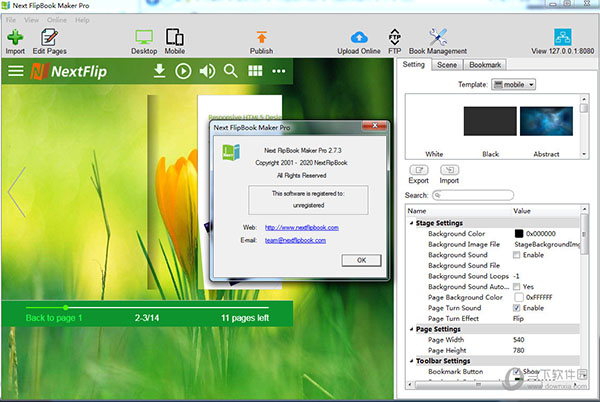Click theme list scrollbar down arrow
The image size is (600, 402).
click(x=584, y=154)
